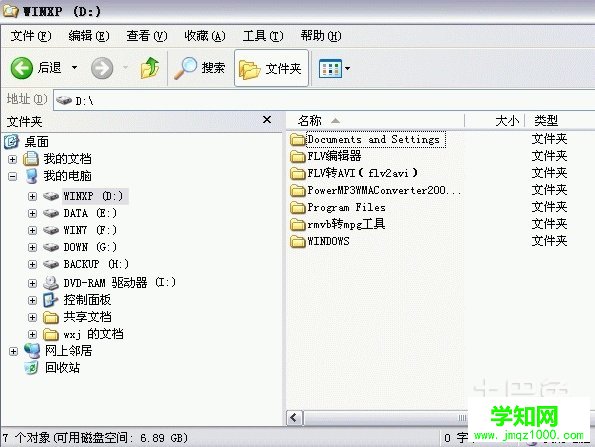Viewport: 595px width, 447px height.
Task: Click the green Back arrow icon
Action: 22,68
